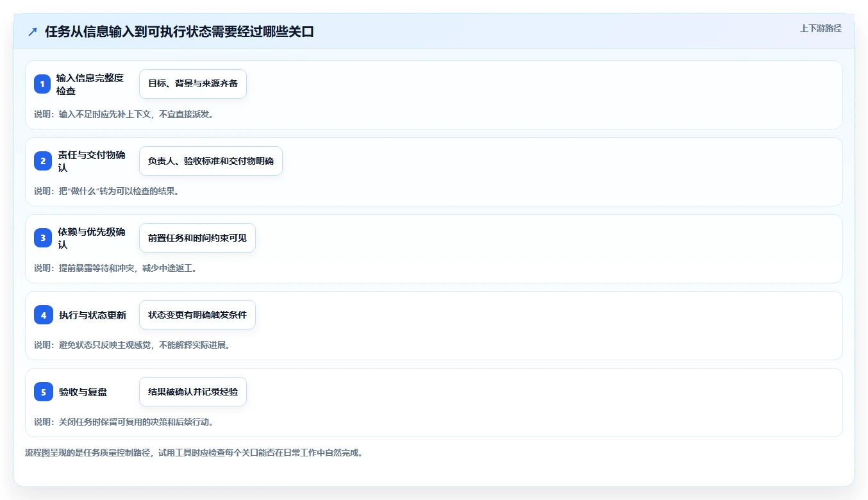
Task: Click the step 1 number badge
Action: (42, 84)
